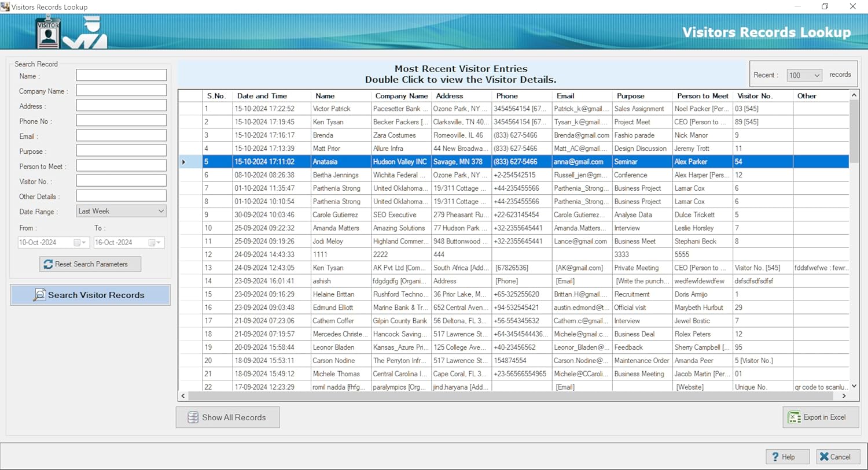Viewport: 868px width, 470px height.
Task: Sort by the Date and Time column header
Action: coord(262,96)
